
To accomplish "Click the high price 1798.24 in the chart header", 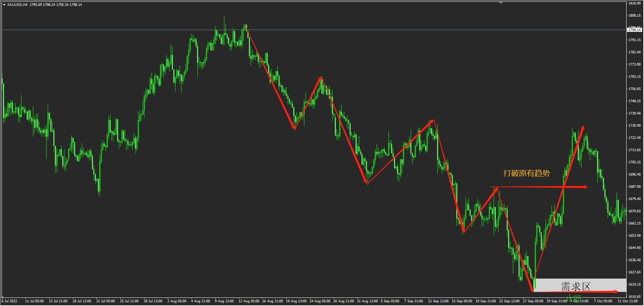I will 49,5.
